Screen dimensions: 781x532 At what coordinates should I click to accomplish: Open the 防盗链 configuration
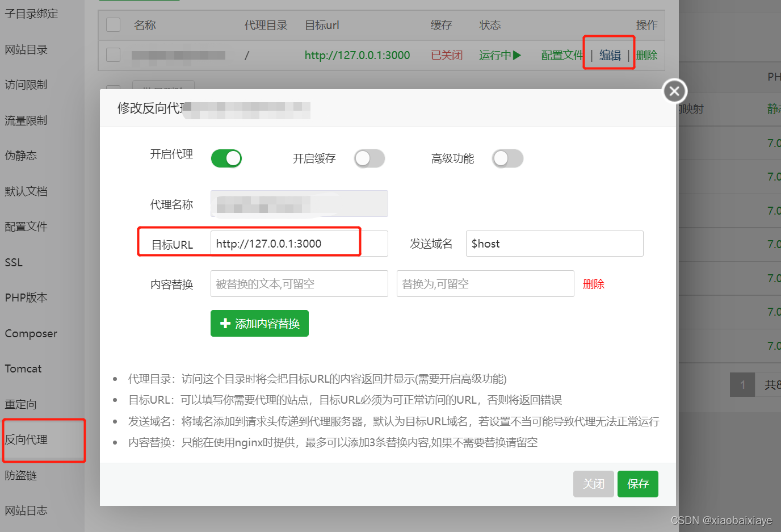click(x=21, y=475)
